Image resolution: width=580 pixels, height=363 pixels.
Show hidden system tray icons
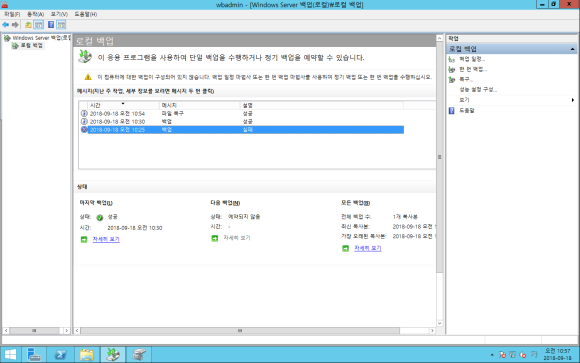coord(492,355)
